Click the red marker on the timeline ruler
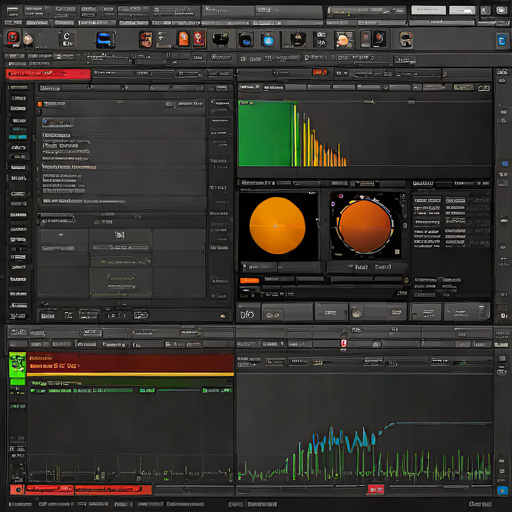The image size is (512, 512). click(x=343, y=343)
